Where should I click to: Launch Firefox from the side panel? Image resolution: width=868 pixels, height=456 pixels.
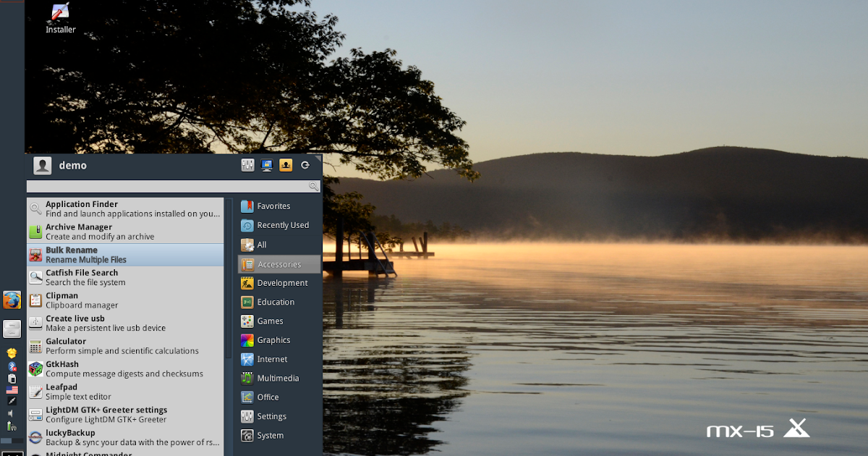(12, 299)
